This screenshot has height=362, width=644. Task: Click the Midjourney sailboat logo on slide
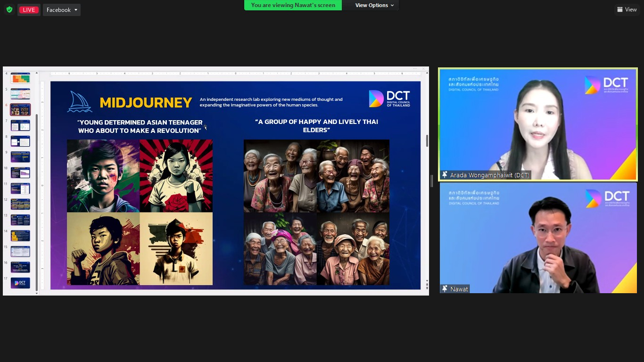80,101
